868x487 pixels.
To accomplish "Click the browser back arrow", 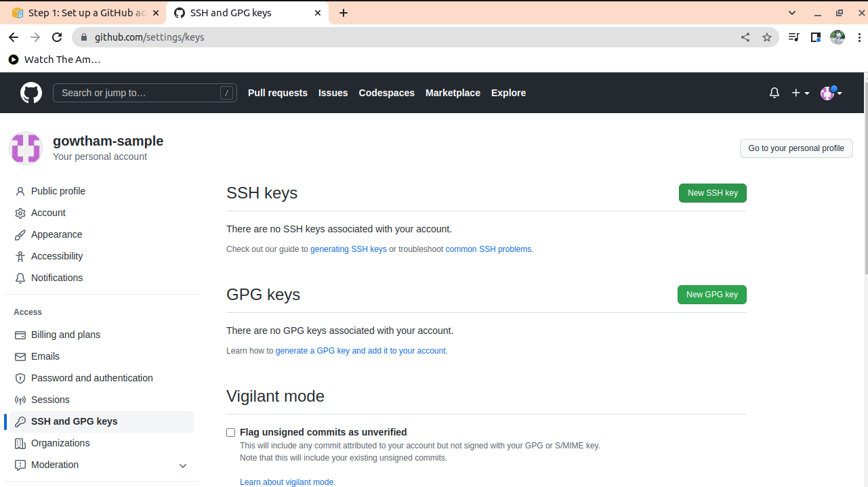I will 14,37.
